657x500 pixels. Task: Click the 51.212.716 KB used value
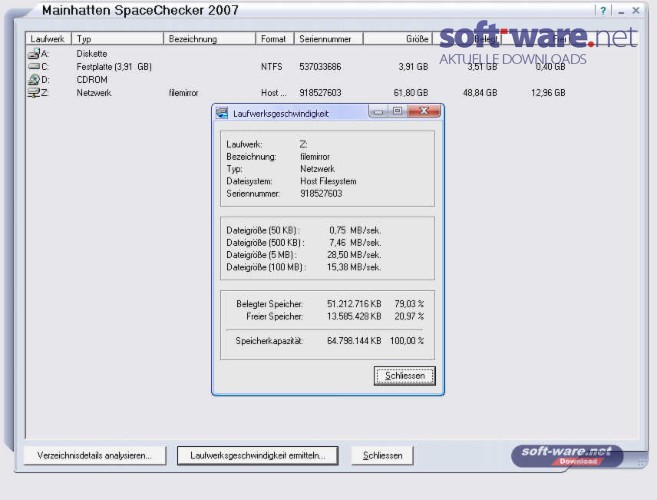click(x=354, y=303)
